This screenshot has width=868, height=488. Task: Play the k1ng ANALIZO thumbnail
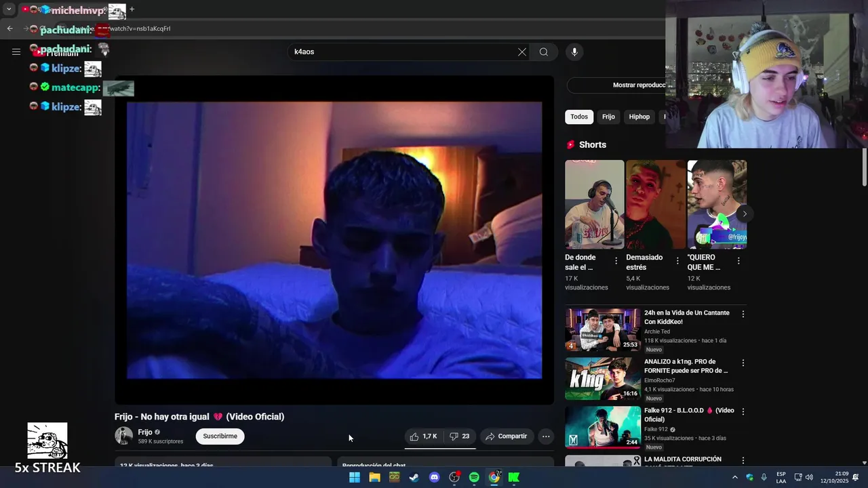[603, 379]
